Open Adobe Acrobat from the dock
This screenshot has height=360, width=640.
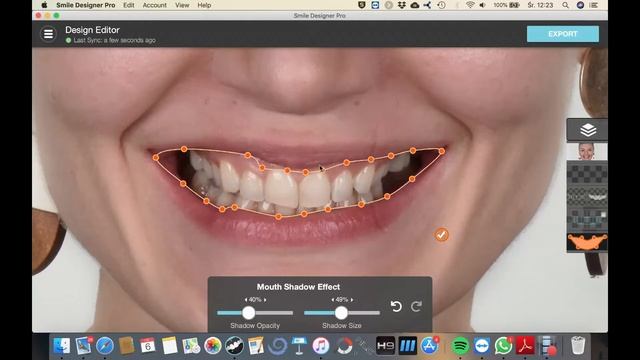pos(525,346)
